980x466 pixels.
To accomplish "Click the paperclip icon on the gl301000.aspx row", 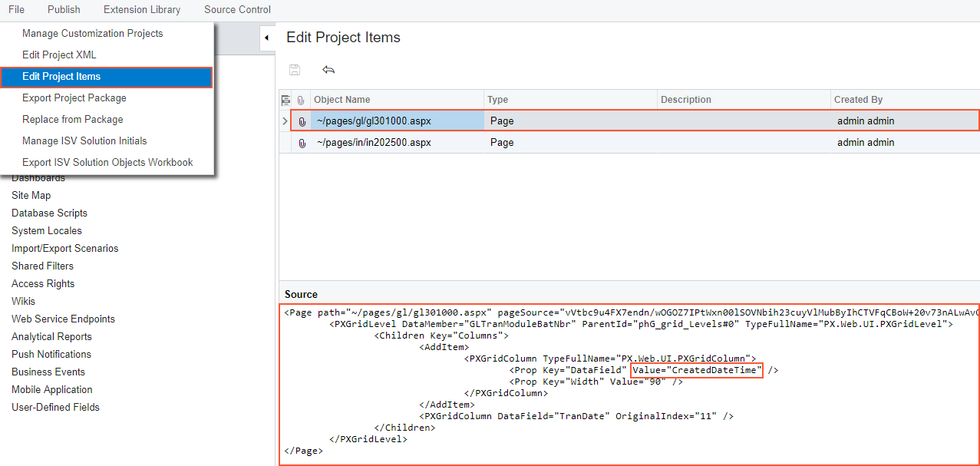I will 302,121.
